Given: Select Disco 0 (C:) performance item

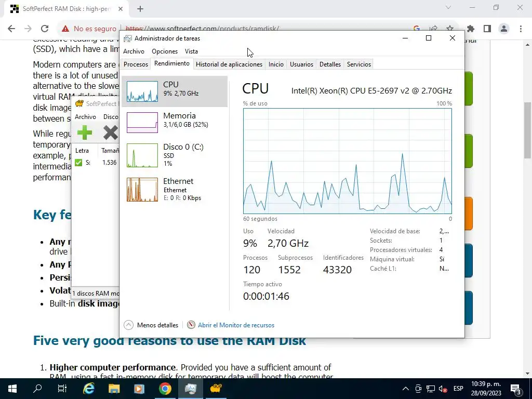Looking at the screenshot, I should click(175, 155).
